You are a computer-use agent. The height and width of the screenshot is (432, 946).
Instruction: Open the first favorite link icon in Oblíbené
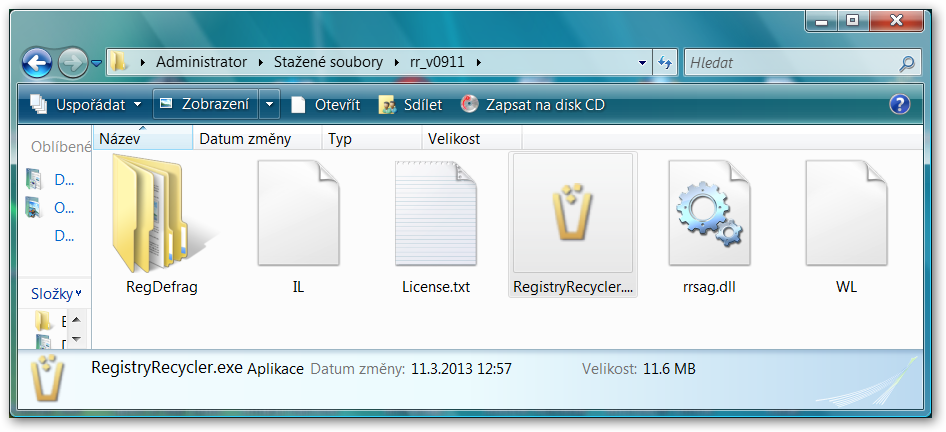34,180
